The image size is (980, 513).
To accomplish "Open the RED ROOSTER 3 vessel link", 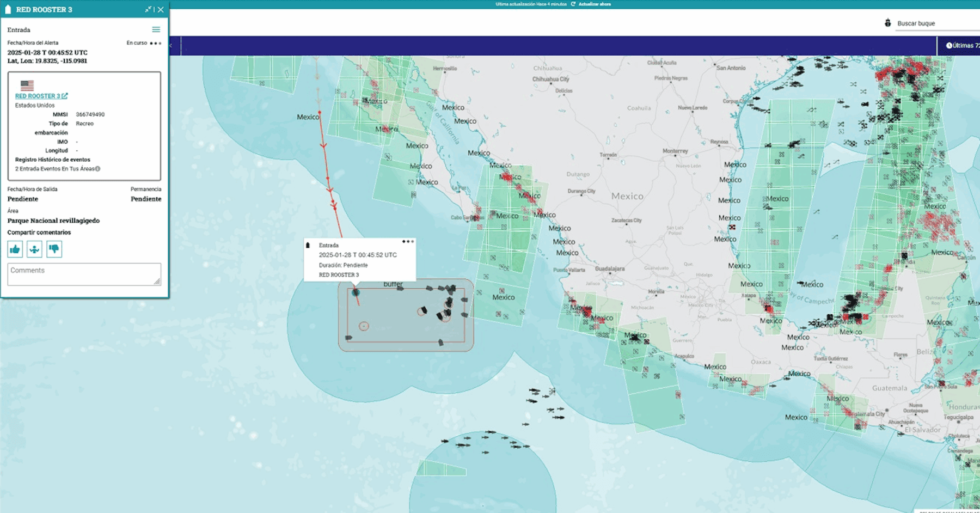I will [38, 96].
